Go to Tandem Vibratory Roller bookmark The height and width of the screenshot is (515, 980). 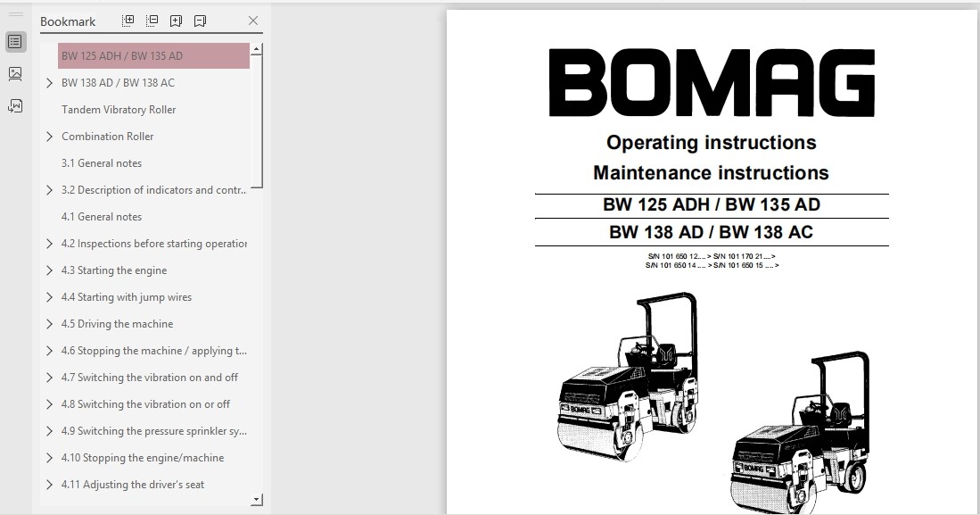[x=119, y=110]
